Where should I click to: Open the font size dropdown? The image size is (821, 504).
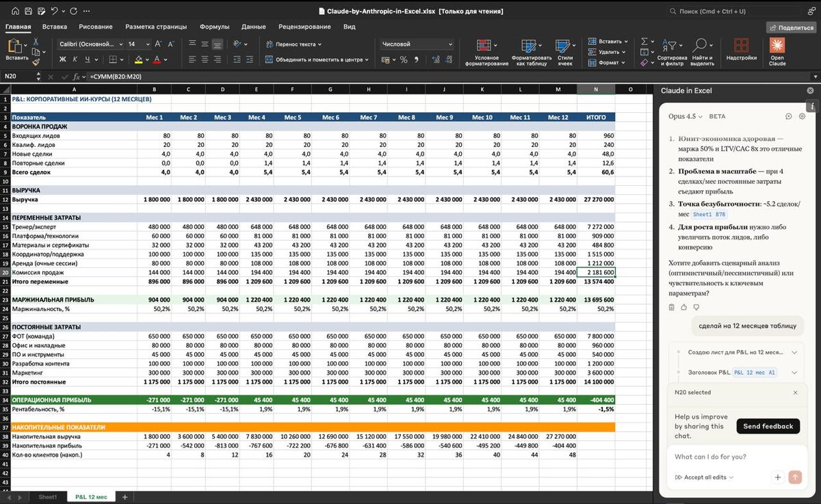click(149, 44)
